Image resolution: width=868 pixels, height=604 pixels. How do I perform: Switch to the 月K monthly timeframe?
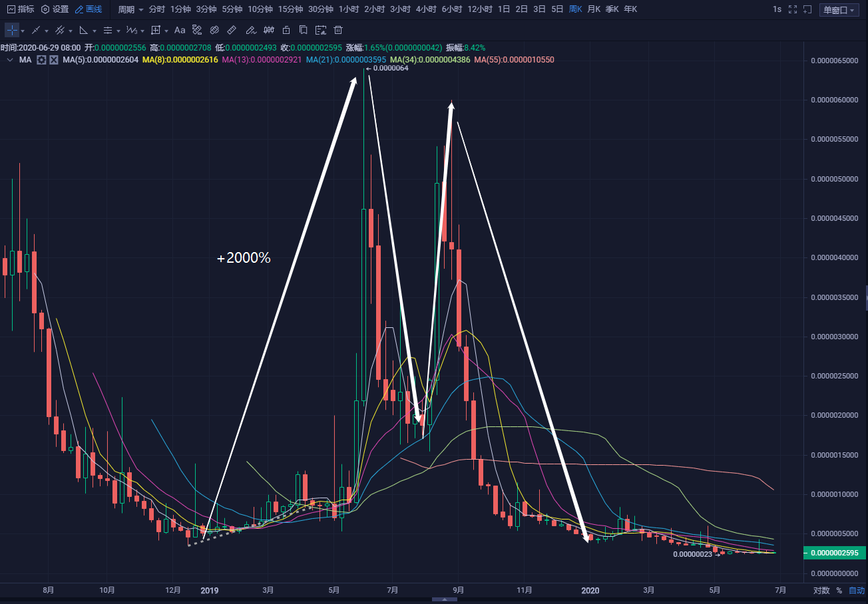(x=593, y=9)
